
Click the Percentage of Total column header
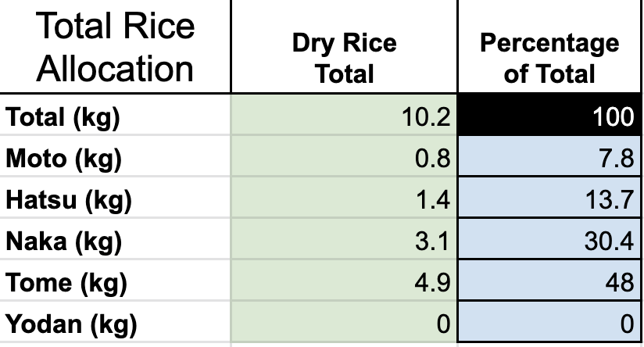click(x=549, y=57)
